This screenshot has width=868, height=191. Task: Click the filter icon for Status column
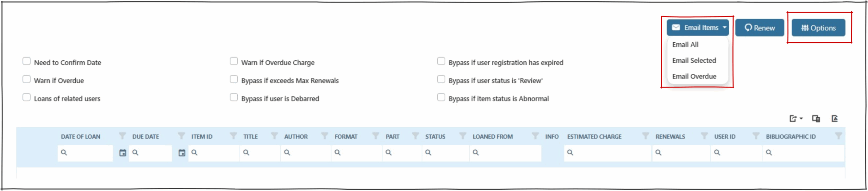coord(462,136)
